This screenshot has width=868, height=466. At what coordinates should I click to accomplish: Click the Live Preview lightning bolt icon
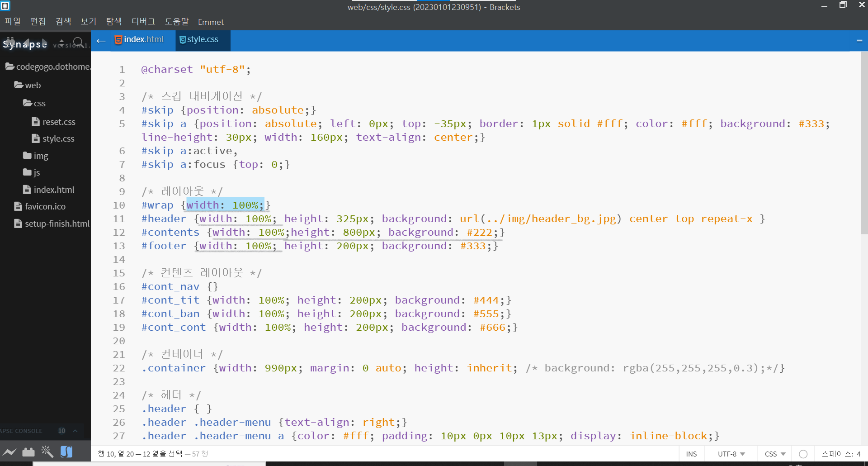pyautogui.click(x=9, y=452)
